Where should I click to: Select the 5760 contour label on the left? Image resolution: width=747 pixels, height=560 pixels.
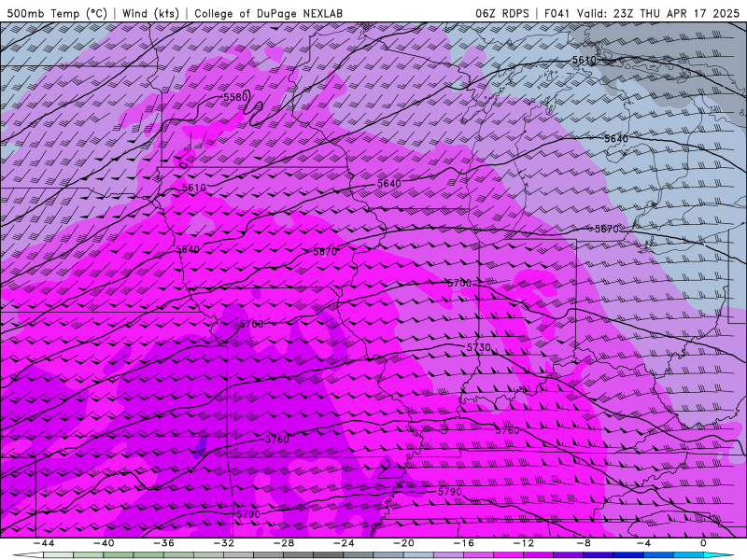pos(276,439)
